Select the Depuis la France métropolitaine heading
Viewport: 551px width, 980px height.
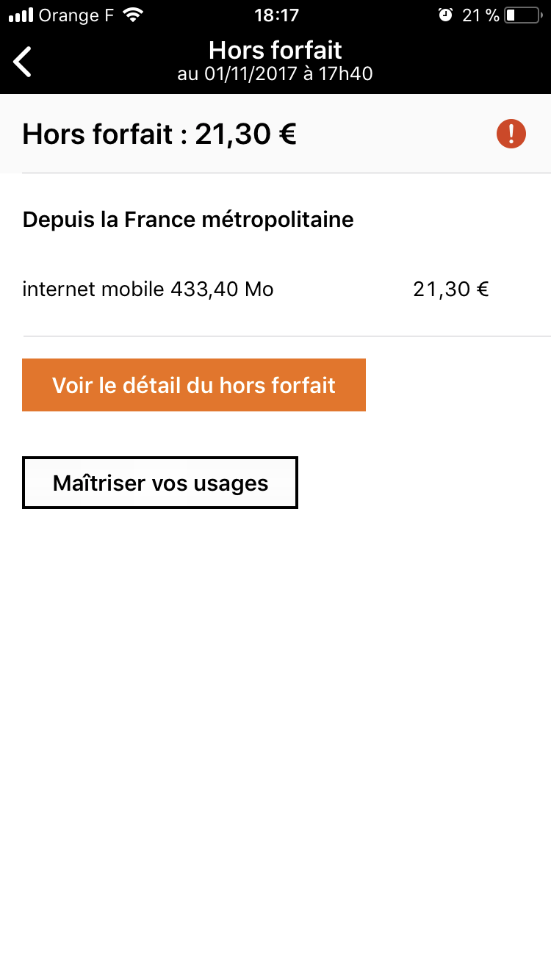tap(188, 219)
